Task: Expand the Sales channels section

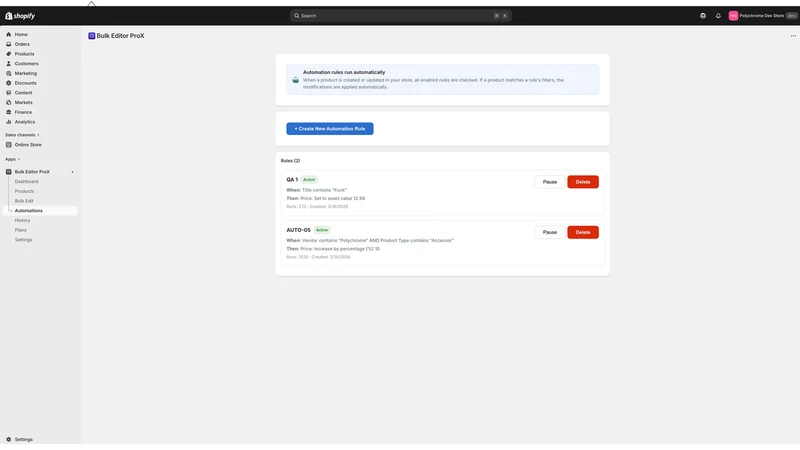Action: point(22,135)
